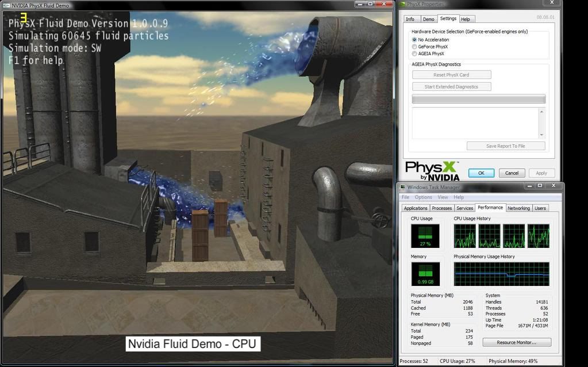Switch to the Processes tab
Screen dimensions: 588x367
coord(441,208)
